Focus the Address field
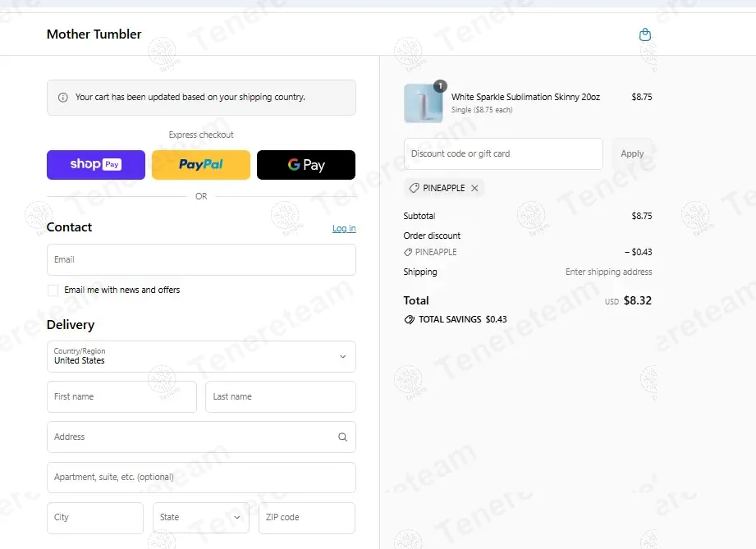This screenshot has height=549, width=756. [x=201, y=437]
